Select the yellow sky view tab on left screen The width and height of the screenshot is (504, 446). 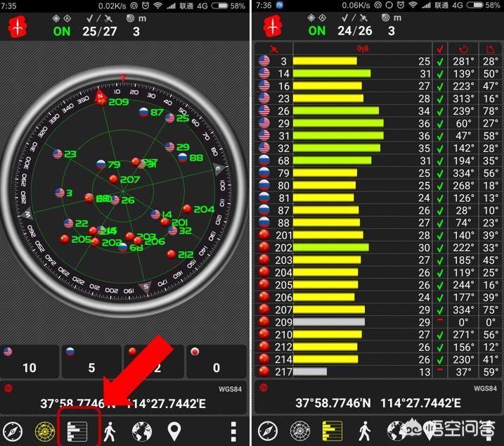pyautogui.click(x=45, y=431)
